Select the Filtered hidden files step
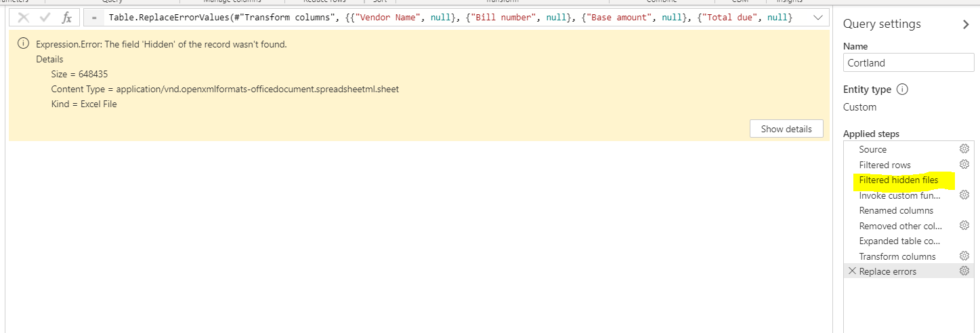Viewport: 980px width, 333px height. 899,180
